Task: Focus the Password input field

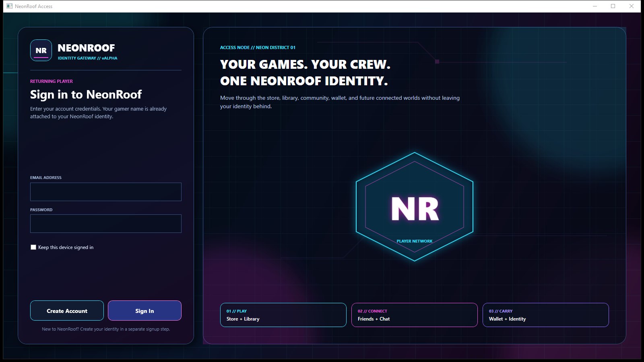Action: tap(106, 224)
